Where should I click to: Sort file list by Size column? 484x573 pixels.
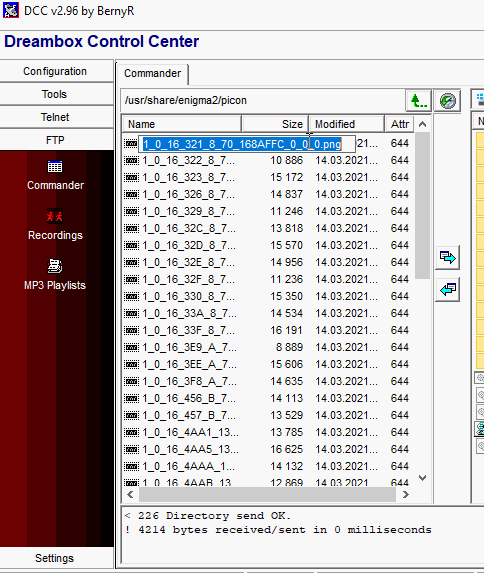point(275,124)
